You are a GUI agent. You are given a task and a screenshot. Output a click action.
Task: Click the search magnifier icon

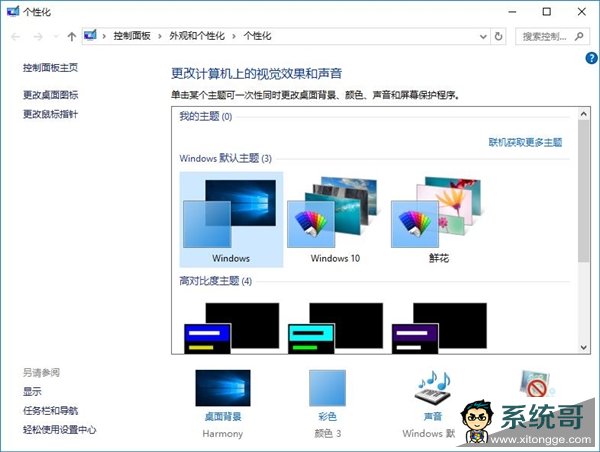point(579,36)
